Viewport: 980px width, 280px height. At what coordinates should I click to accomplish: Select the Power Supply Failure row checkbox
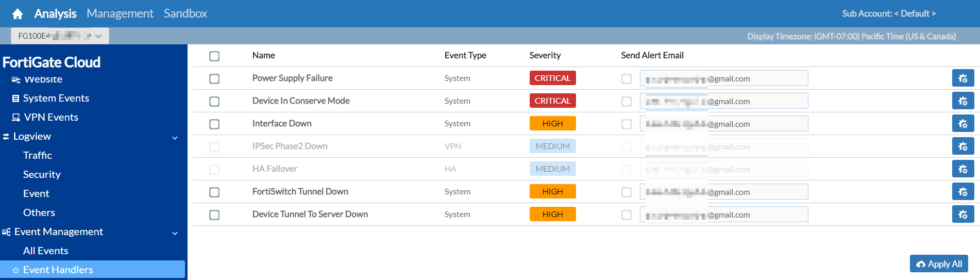click(x=214, y=78)
